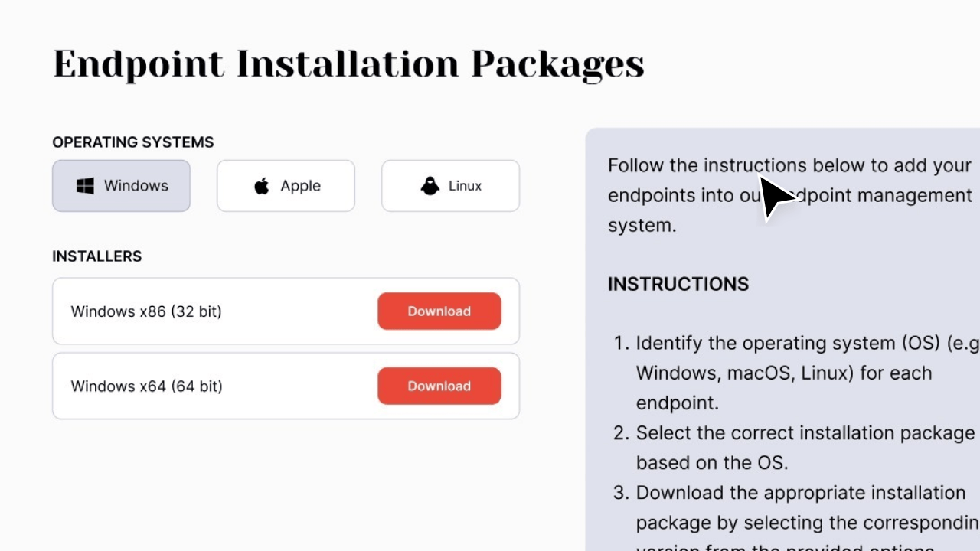Select the Apple operating system option
The height and width of the screenshot is (551, 980).
(285, 185)
